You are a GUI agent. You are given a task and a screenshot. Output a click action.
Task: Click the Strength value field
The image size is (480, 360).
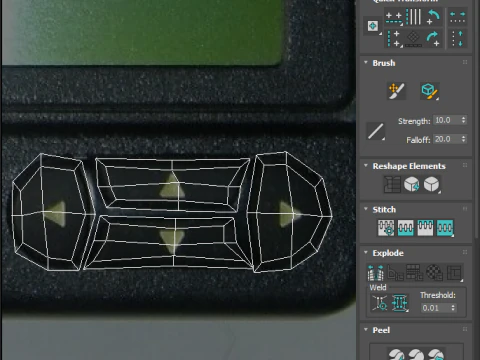pos(447,120)
